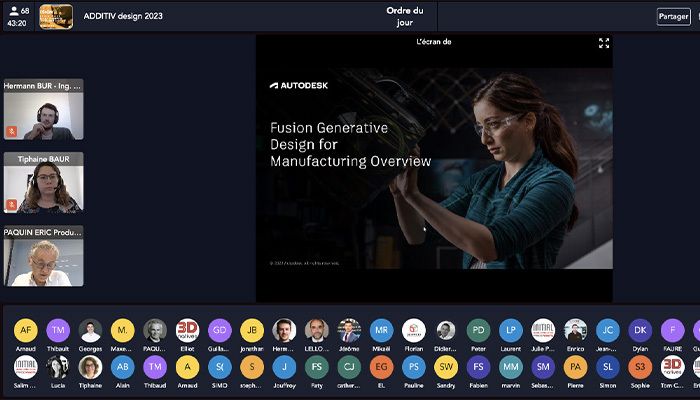This screenshot has width=700, height=400.
Task: Open Enrico's photo avatar
Action: 575,330
